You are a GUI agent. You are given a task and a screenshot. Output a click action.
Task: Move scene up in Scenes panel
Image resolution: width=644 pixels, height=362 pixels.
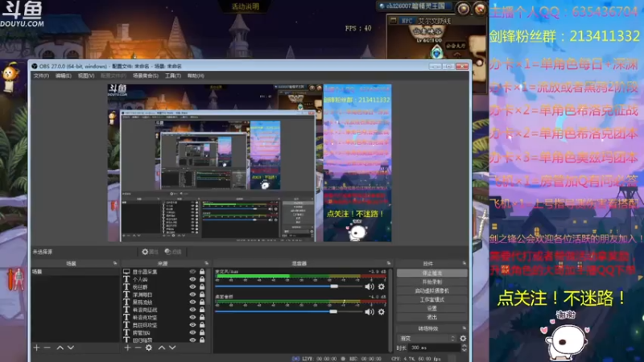(x=60, y=348)
